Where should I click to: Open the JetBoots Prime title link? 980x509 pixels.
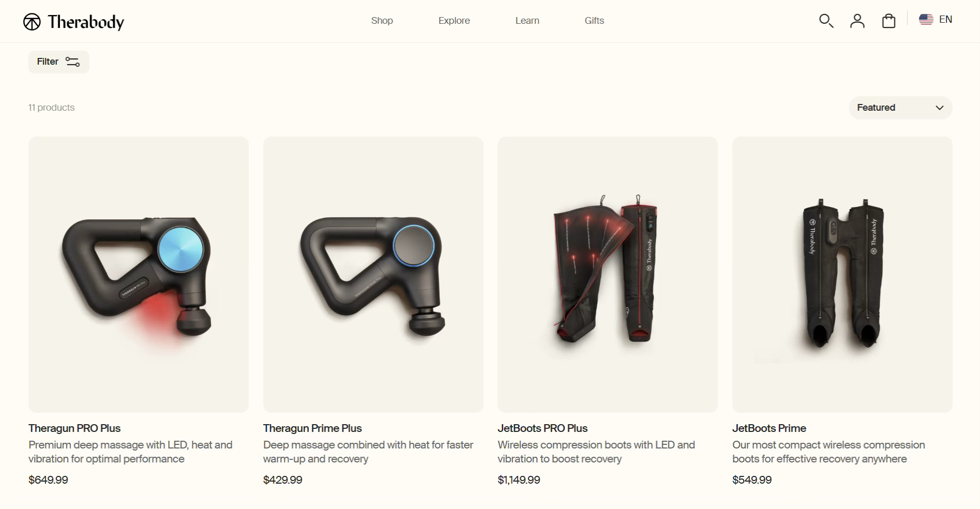tap(769, 428)
